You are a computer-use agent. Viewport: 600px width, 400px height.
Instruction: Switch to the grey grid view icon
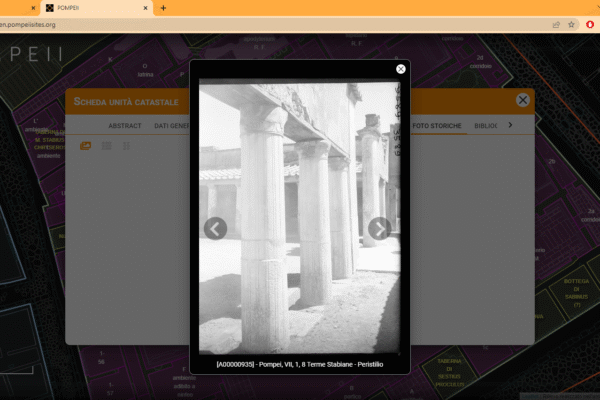tap(107, 146)
